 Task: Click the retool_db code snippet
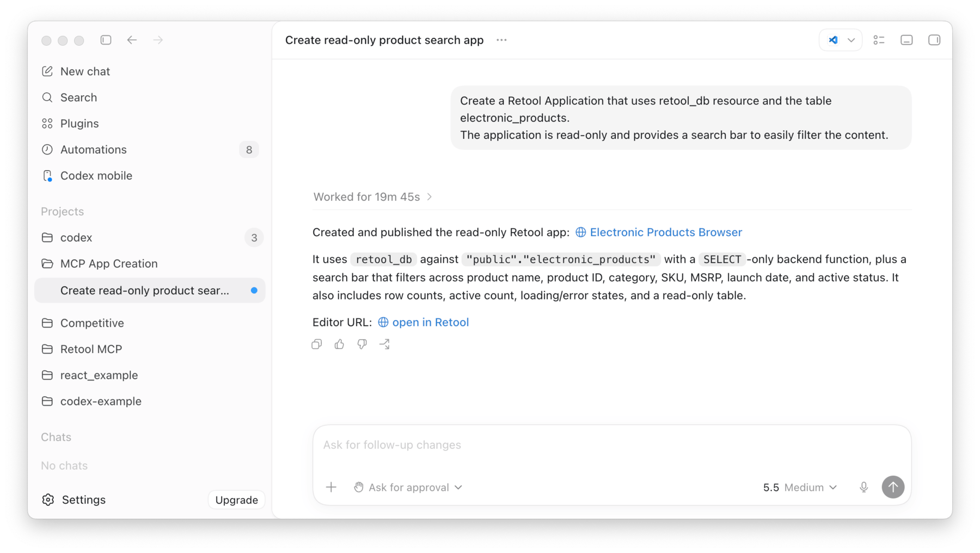click(384, 260)
